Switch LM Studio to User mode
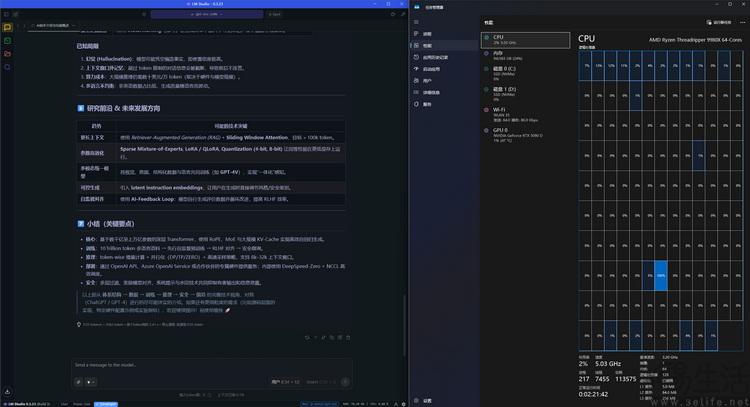Screen dimensions: 750x407 [x=64, y=404]
